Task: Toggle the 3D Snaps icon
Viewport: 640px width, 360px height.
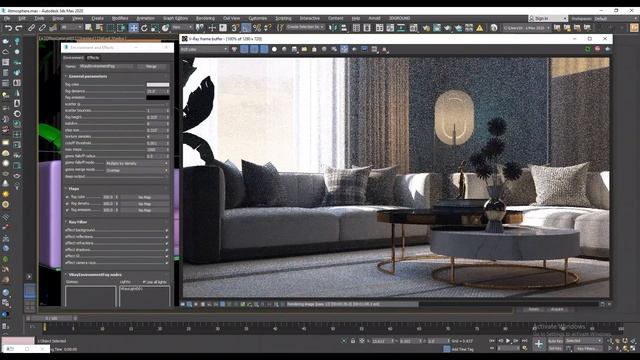Action: pyautogui.click(x=235, y=28)
